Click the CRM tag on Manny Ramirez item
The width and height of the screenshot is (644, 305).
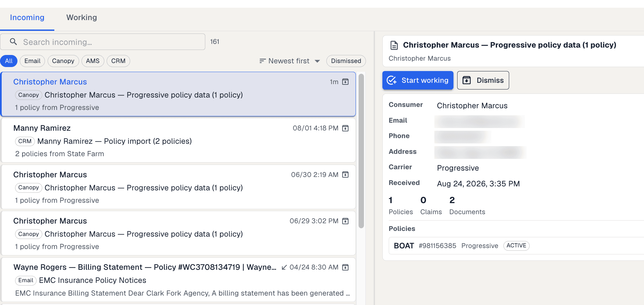click(25, 141)
